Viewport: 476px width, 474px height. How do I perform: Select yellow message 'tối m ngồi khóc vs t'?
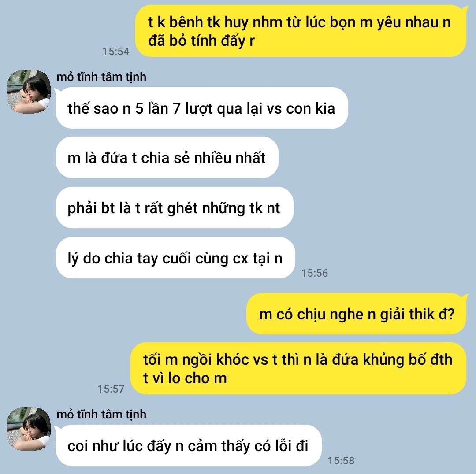click(x=298, y=368)
